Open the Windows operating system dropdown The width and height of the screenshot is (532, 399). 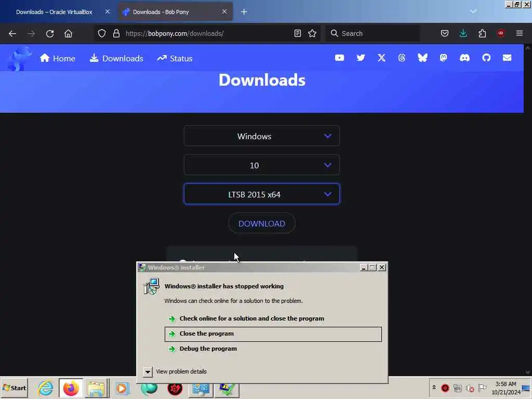262,136
